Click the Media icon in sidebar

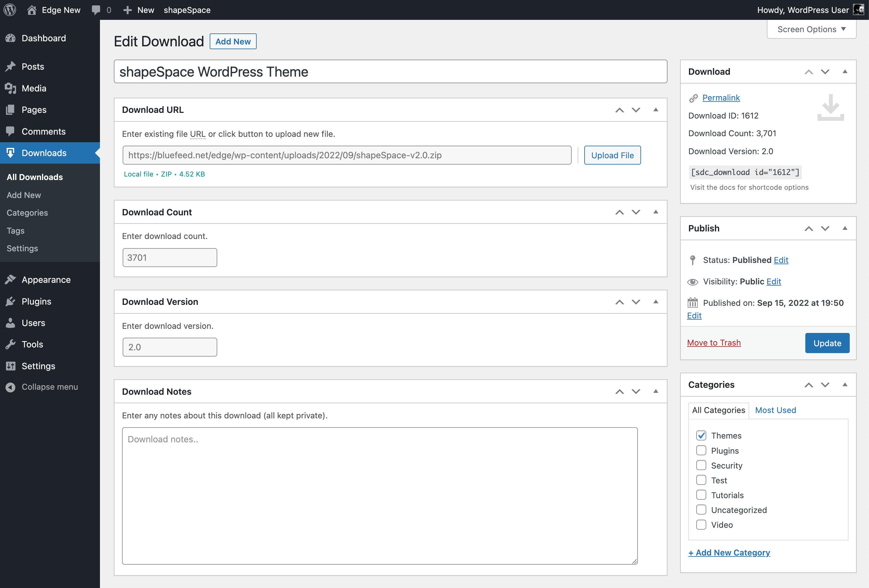pyautogui.click(x=10, y=88)
